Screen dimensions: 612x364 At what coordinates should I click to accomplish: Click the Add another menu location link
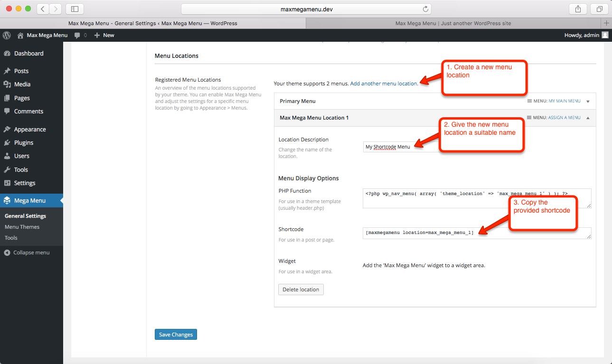384,84
